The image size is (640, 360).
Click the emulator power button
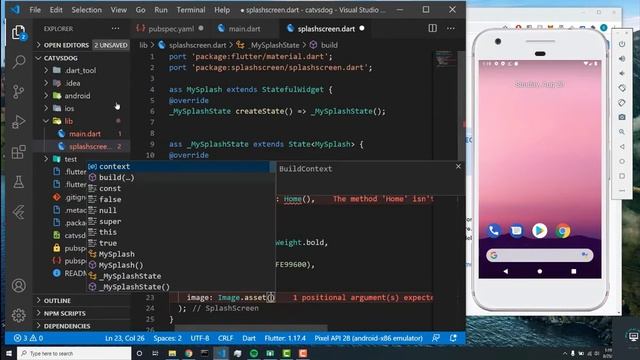622,44
